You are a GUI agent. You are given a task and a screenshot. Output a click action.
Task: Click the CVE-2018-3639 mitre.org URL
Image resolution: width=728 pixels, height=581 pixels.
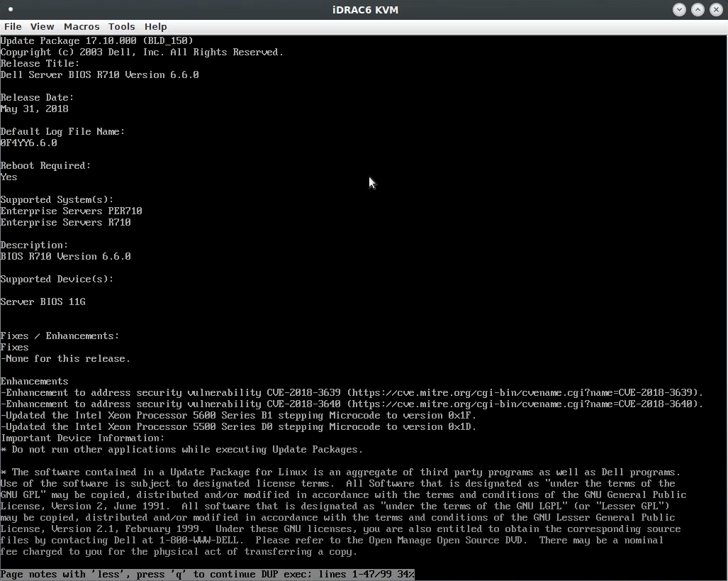click(x=523, y=393)
